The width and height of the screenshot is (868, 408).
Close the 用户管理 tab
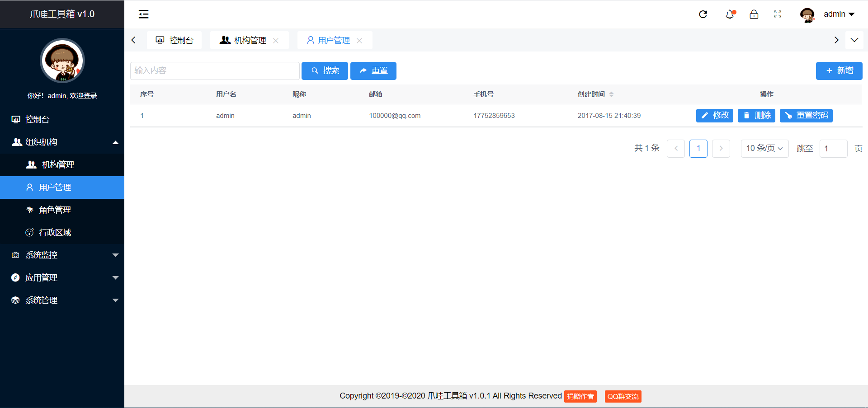click(x=359, y=40)
